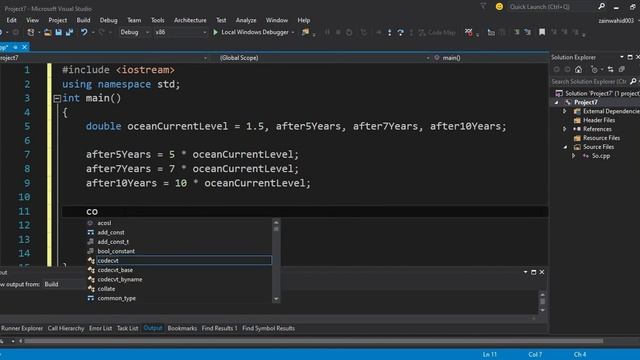
Task: Click the Decrease Indent toolbar icon
Action: [x=516, y=32]
